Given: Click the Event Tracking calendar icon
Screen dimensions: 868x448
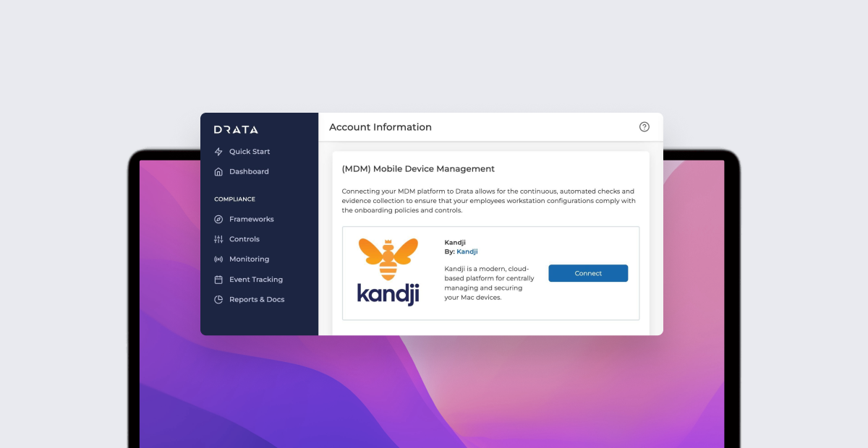Looking at the screenshot, I should 218,279.
